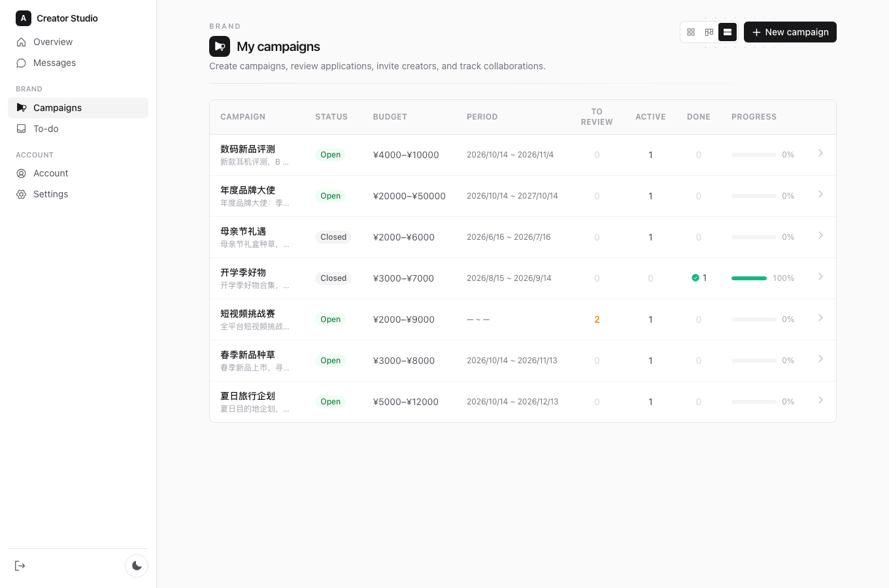The height and width of the screenshot is (588, 889).
Task: Open the 夏日旅行企划 row arrow
Action: [820, 400]
